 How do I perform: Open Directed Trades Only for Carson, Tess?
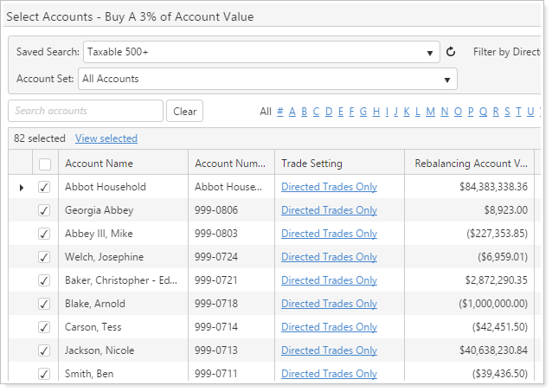329,327
